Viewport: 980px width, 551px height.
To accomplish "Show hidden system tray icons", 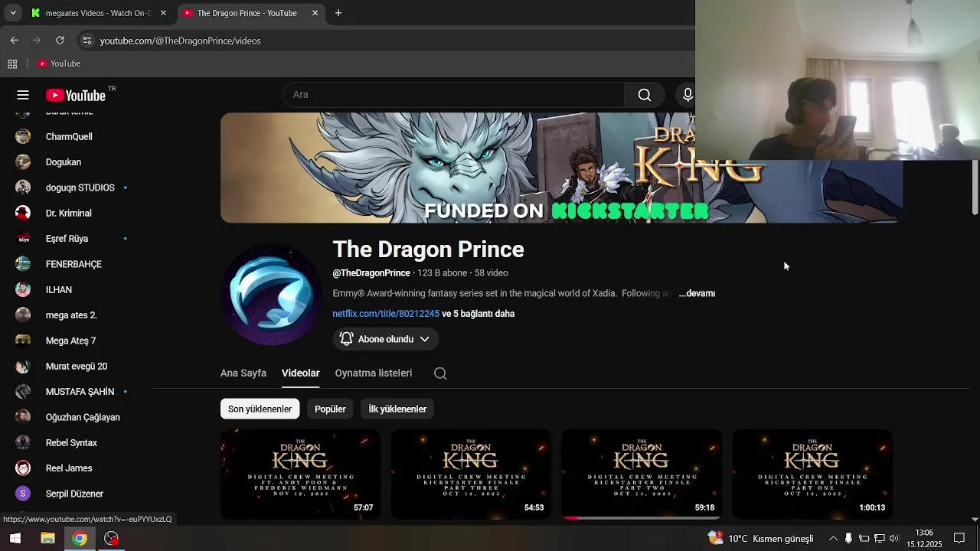I will [833, 539].
